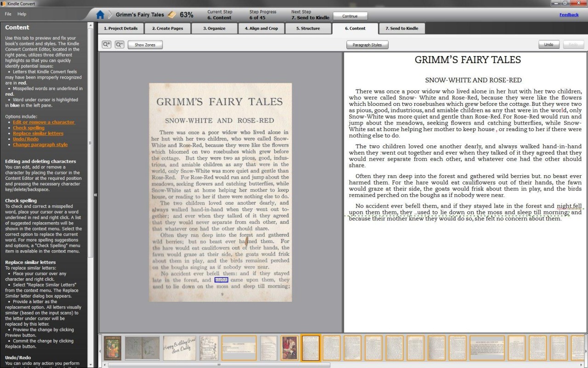Viewport: 588px width, 368px height.
Task: Open the Feedback link
Action: [569, 15]
